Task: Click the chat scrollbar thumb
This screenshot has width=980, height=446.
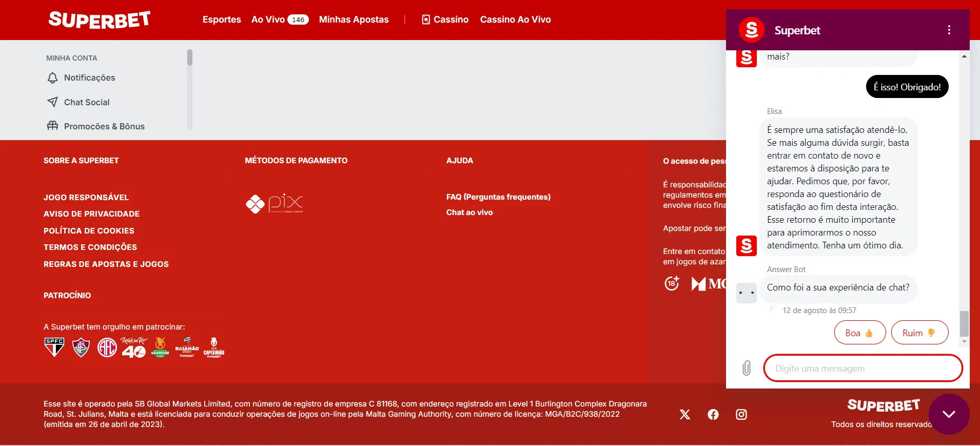Action: click(x=965, y=324)
